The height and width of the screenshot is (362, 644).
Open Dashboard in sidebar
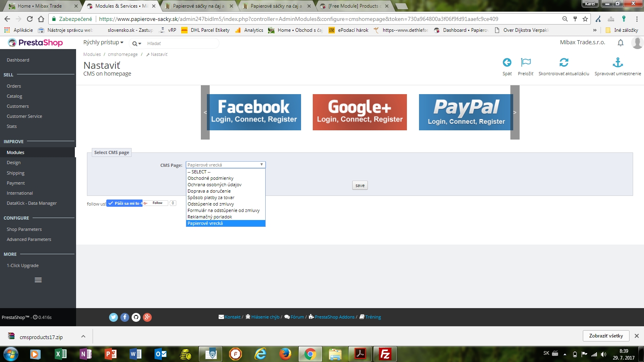tap(18, 60)
